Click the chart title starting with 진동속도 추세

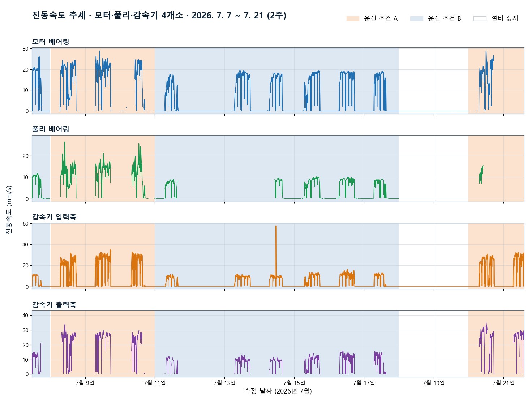pos(159,16)
